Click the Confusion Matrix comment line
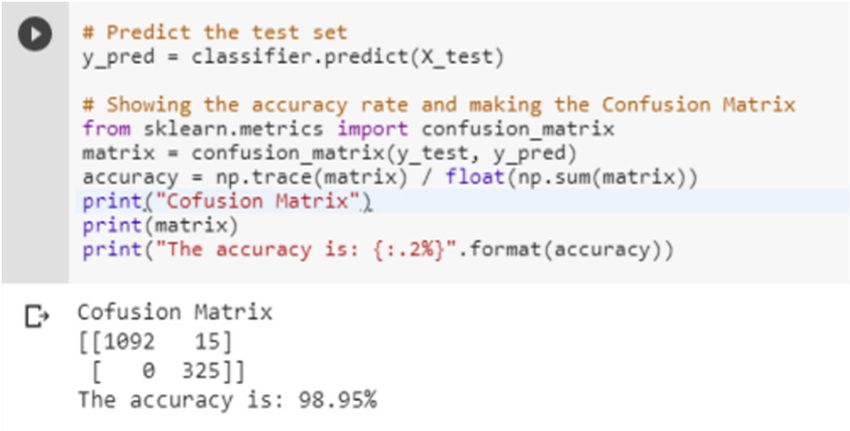 coord(439,105)
